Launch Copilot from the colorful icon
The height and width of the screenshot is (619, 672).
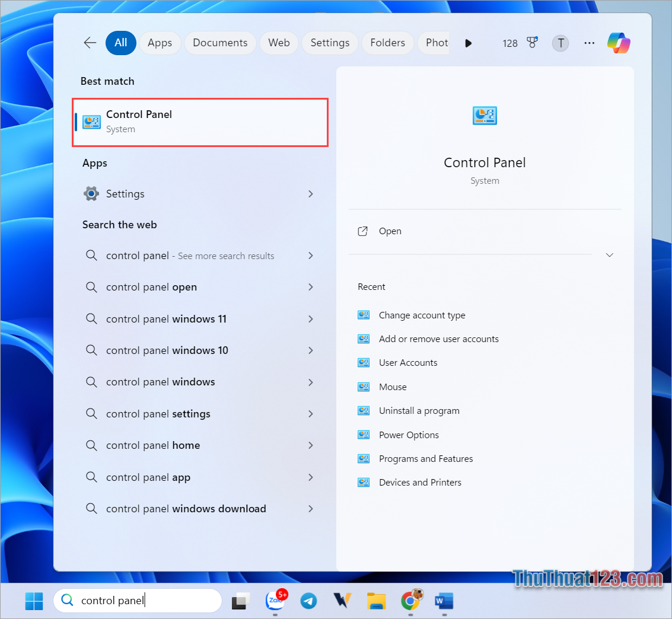tap(619, 43)
